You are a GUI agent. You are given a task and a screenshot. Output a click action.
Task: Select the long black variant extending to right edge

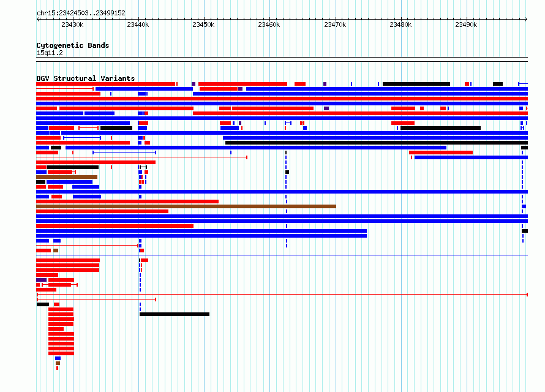(377, 143)
